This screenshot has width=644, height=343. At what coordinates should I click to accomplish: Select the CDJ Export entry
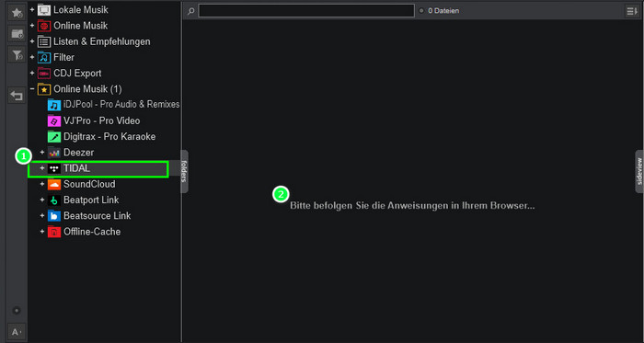[x=77, y=73]
